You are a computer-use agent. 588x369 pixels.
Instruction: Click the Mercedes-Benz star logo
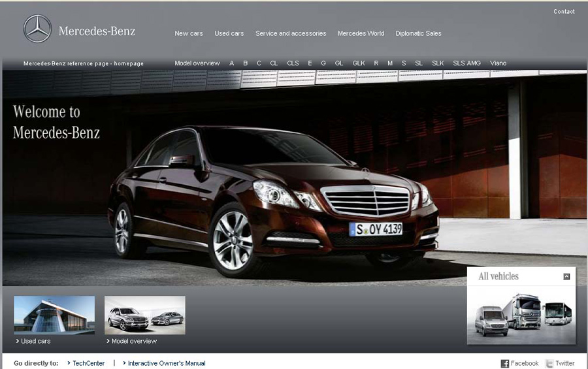[x=37, y=29]
